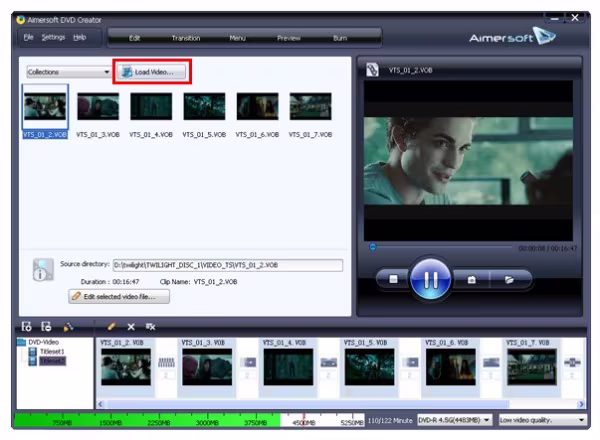The image size is (600, 440).
Task: Click the add titleset icon
Action: coord(26,326)
